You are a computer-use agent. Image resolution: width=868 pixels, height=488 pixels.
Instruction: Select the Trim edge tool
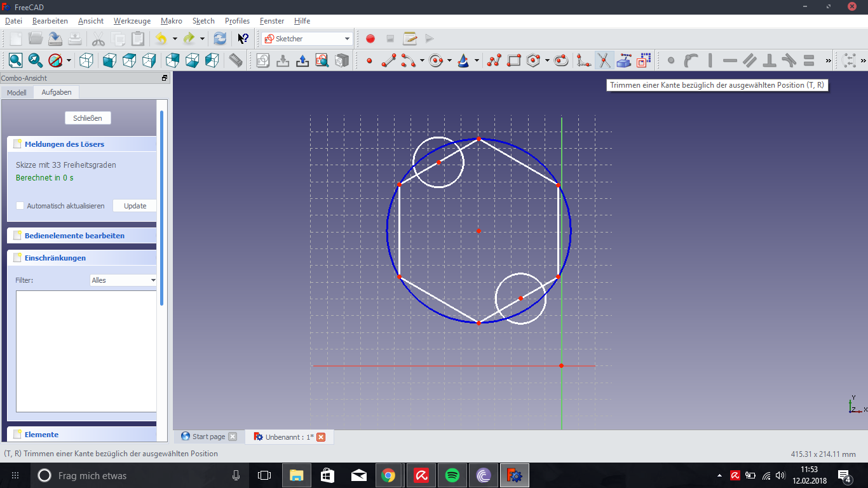coord(604,60)
